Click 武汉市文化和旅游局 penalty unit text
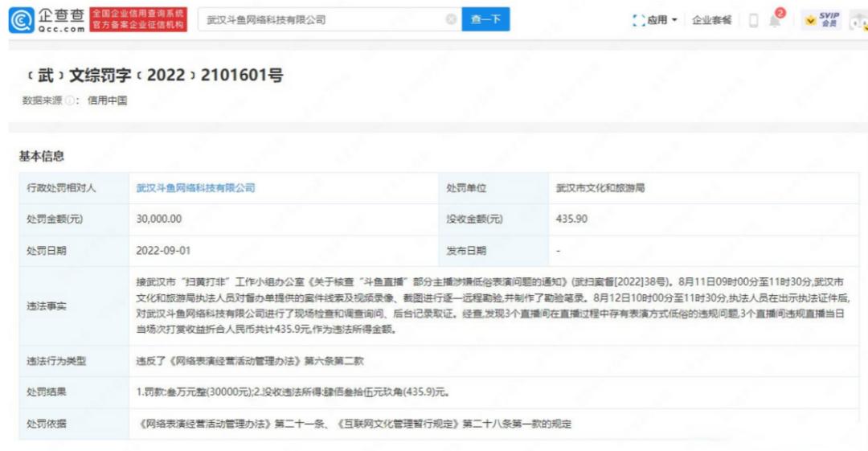The height and width of the screenshot is (451, 868). tap(600, 188)
